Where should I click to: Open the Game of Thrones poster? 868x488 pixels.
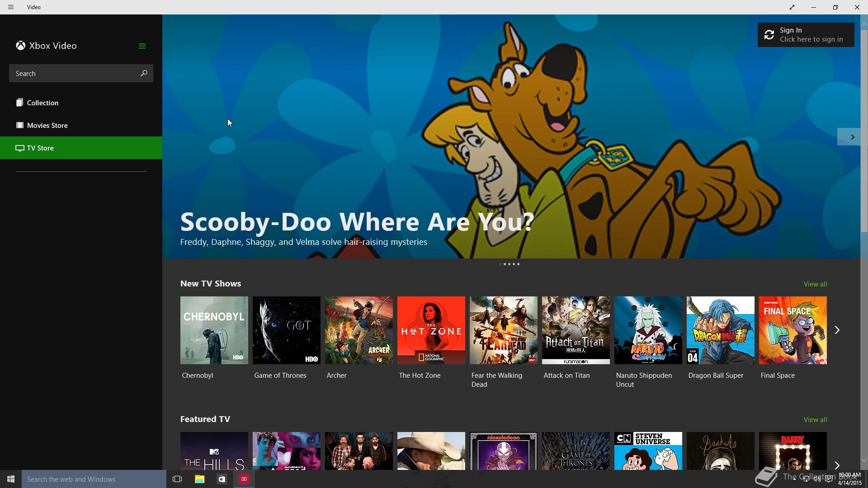(287, 330)
